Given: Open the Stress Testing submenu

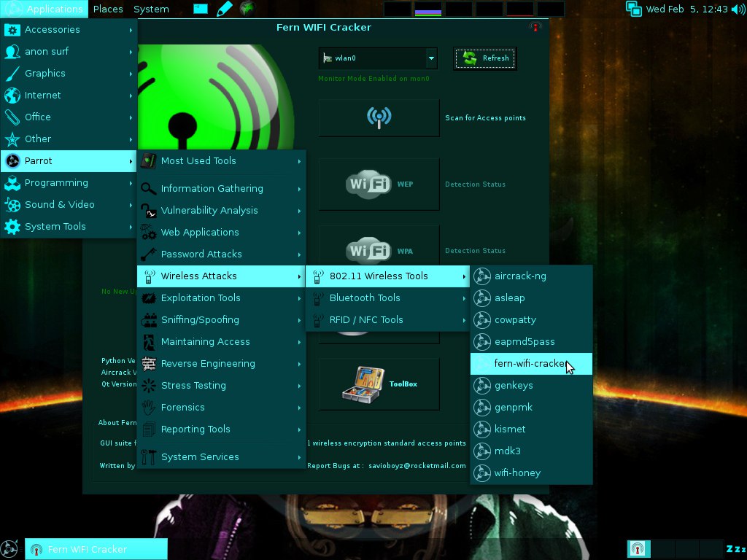Looking at the screenshot, I should (x=222, y=386).
